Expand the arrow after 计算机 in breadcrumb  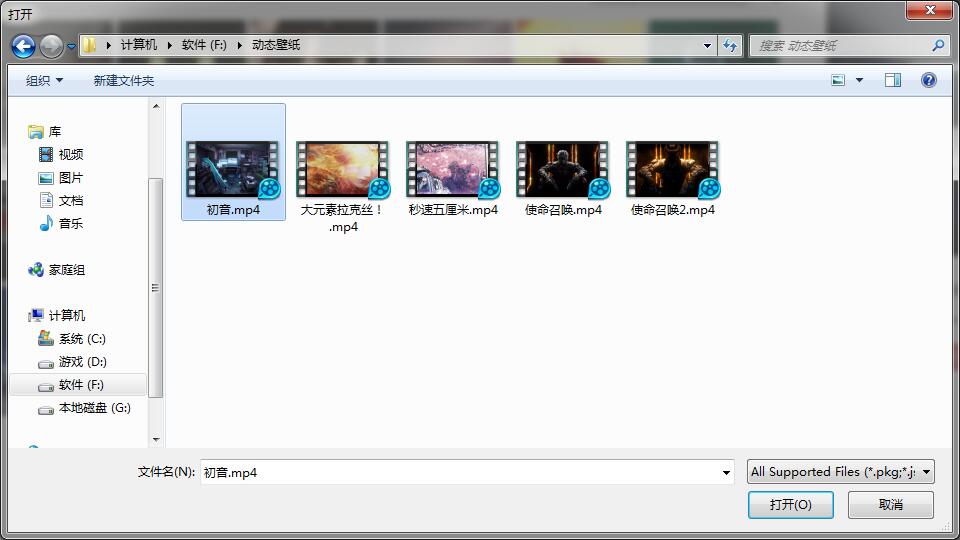[169, 45]
